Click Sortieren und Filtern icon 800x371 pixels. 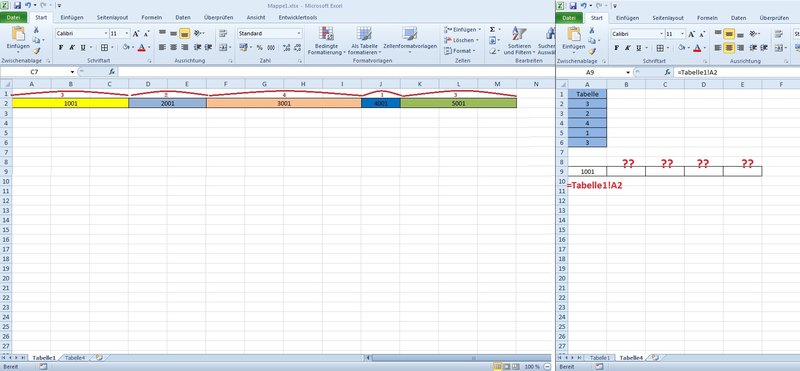(x=519, y=34)
